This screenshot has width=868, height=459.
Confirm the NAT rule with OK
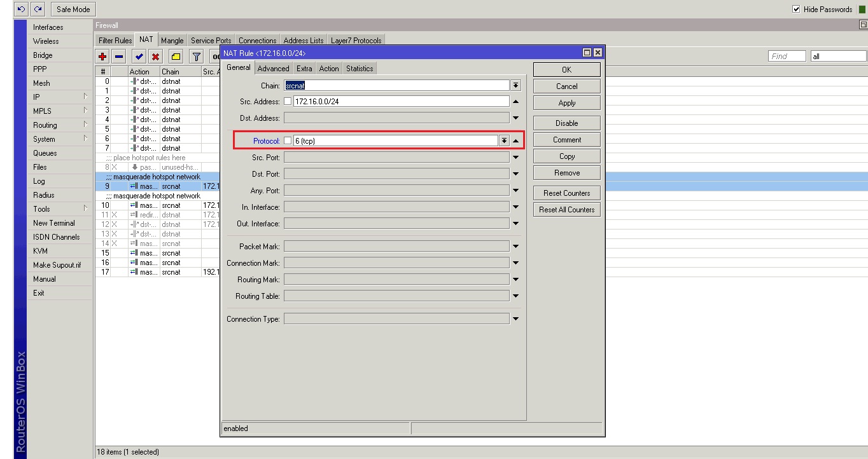(566, 70)
